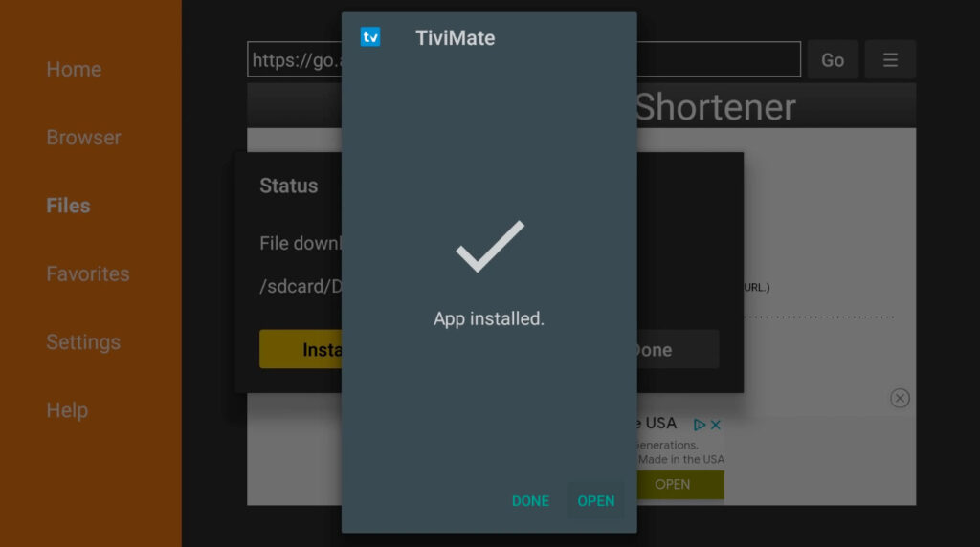Click the Go button beside the URL
This screenshot has height=547, width=980.
click(x=833, y=60)
